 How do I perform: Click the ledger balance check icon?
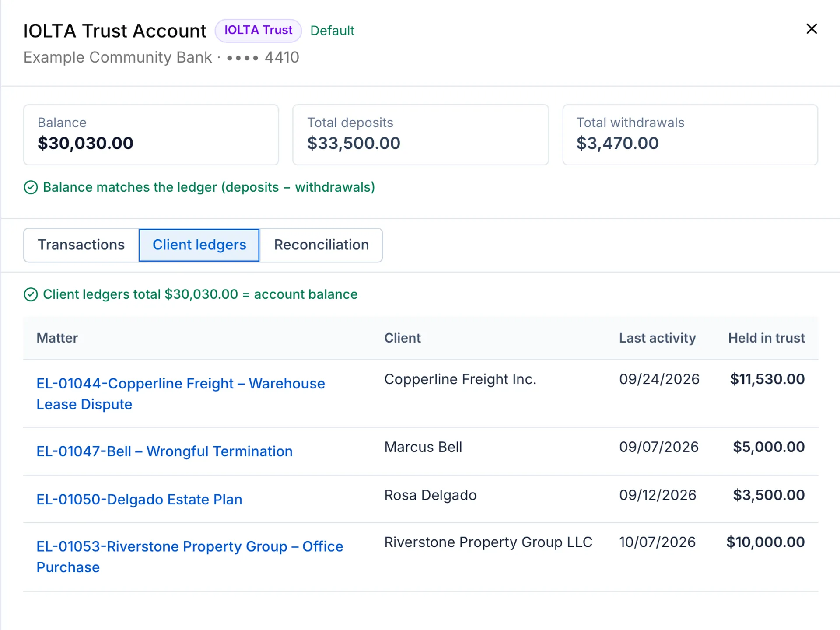[x=31, y=187]
